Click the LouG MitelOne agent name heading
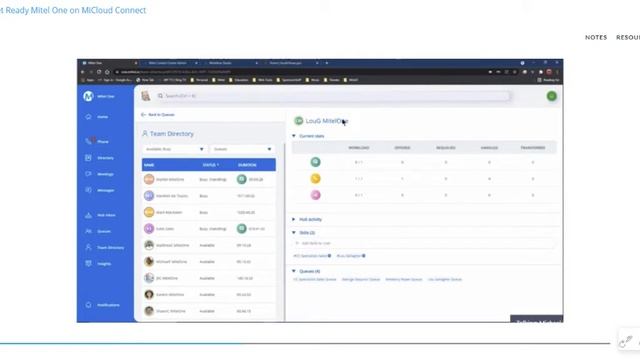 tap(327, 121)
